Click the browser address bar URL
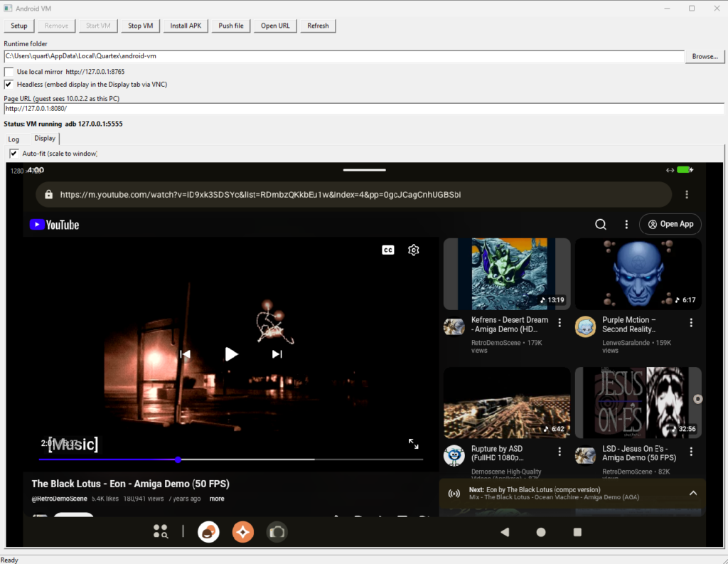 coord(260,195)
